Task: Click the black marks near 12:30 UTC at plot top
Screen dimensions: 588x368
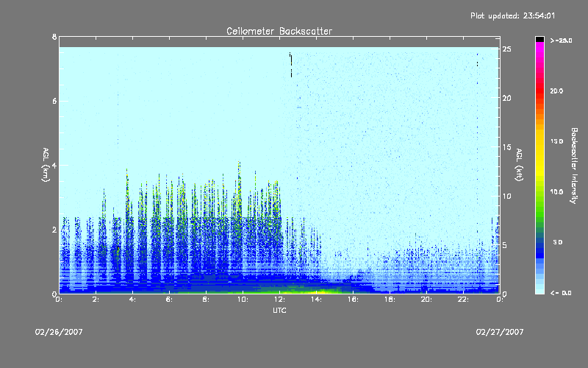Action: [x=290, y=65]
